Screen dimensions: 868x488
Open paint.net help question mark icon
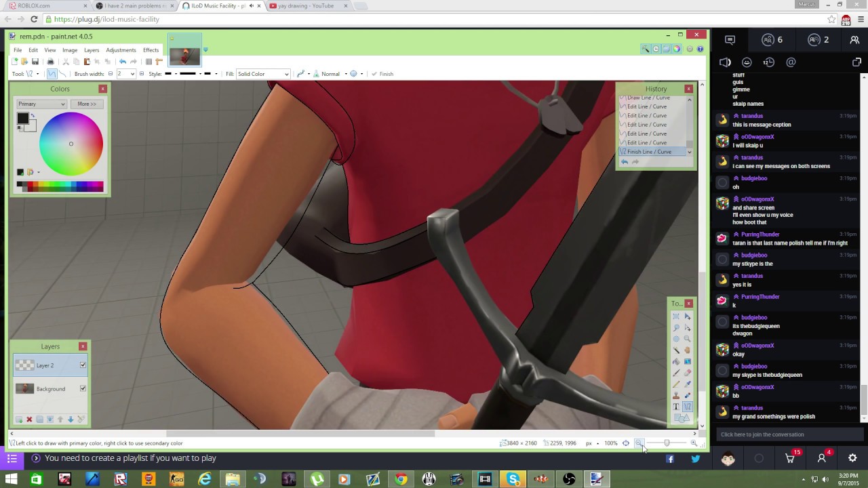[700, 49]
